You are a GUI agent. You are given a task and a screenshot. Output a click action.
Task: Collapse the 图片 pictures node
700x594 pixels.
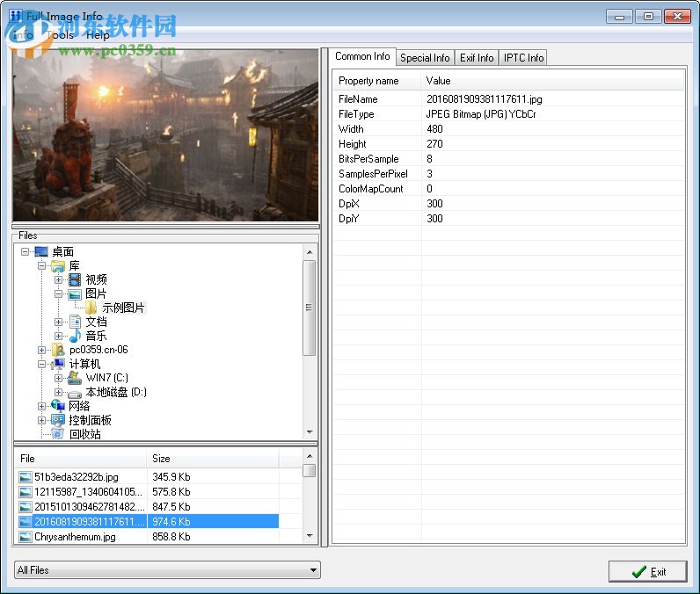(x=58, y=293)
